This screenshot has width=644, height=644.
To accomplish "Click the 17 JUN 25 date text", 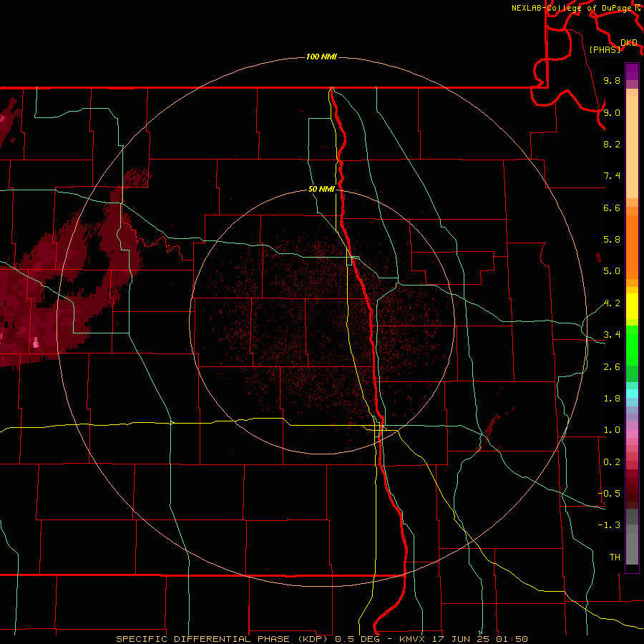I will 462,639.
